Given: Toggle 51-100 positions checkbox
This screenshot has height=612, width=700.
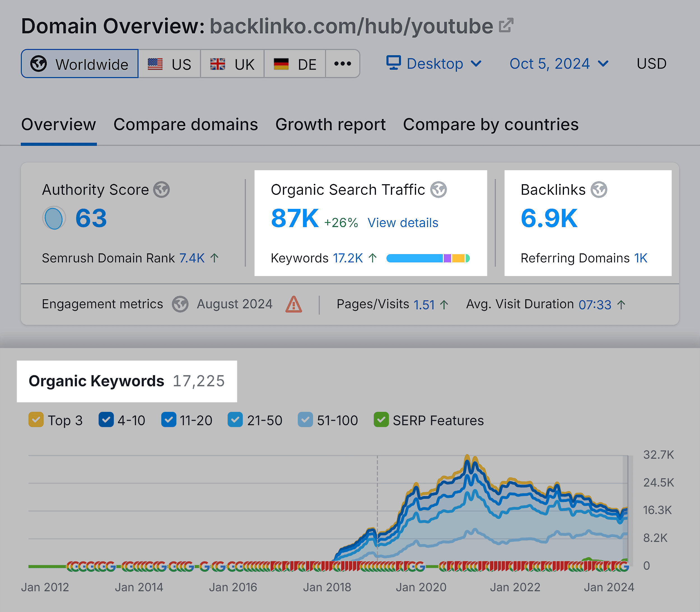Looking at the screenshot, I should (x=305, y=419).
